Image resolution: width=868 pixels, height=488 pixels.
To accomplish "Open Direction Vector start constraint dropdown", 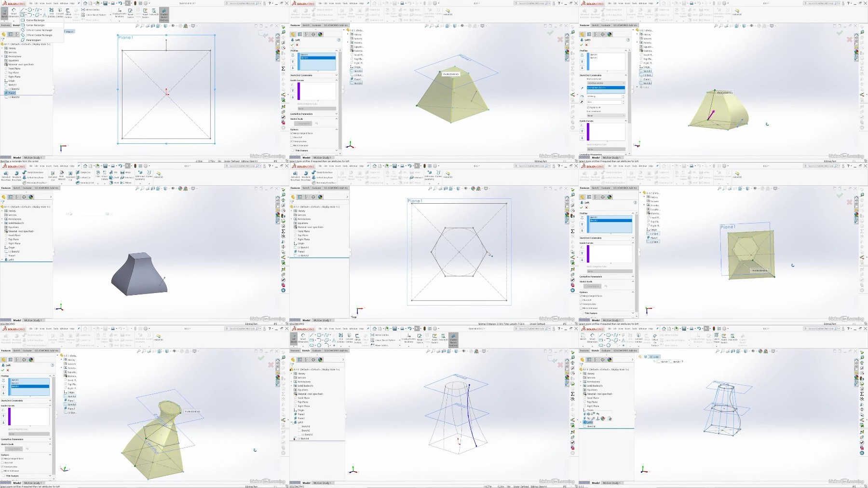I will [x=606, y=83].
